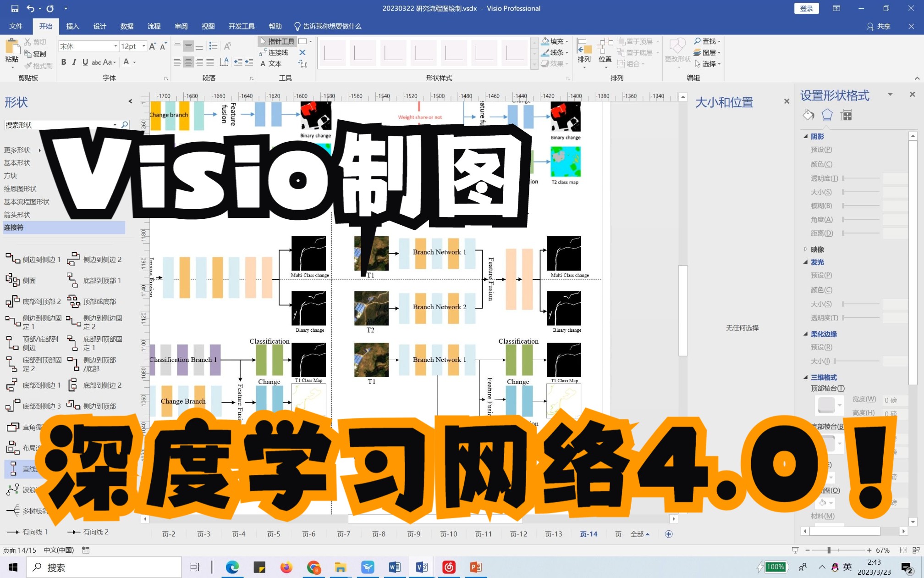
Task: Click the Share (共享) button
Action: click(x=879, y=26)
